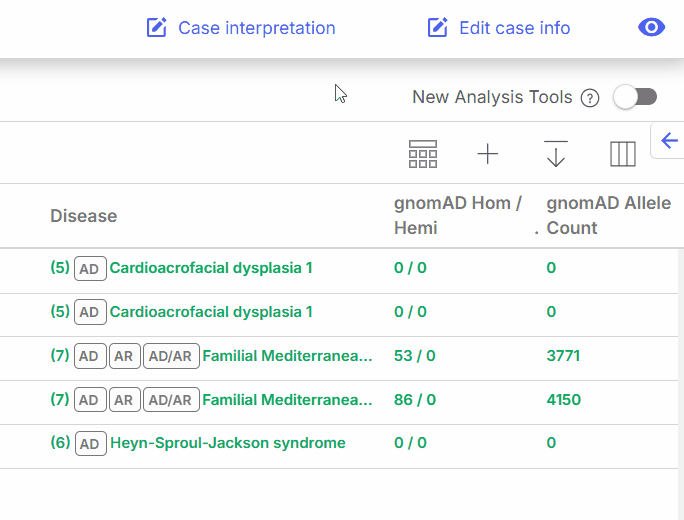The width and height of the screenshot is (684, 520).
Task: Select allele count 3771
Action: click(x=563, y=356)
